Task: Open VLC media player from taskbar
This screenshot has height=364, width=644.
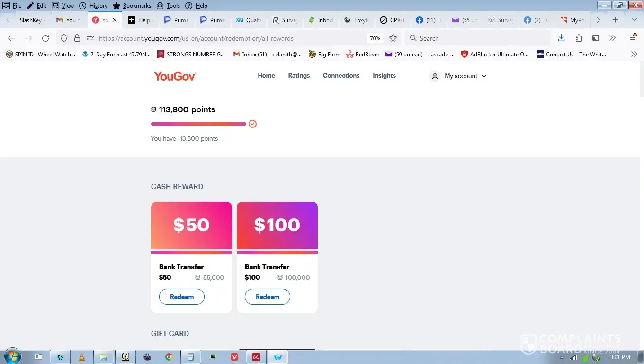Action: (x=82, y=357)
